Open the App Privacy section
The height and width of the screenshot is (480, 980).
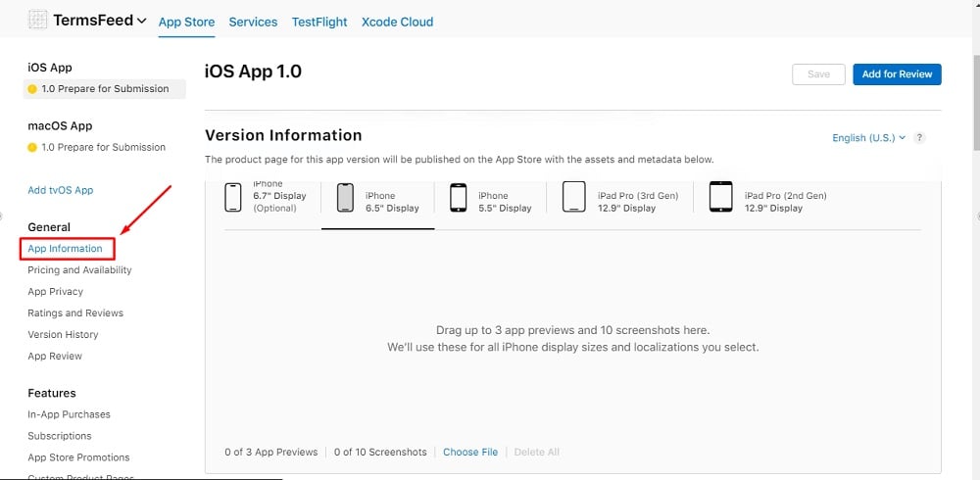(55, 291)
